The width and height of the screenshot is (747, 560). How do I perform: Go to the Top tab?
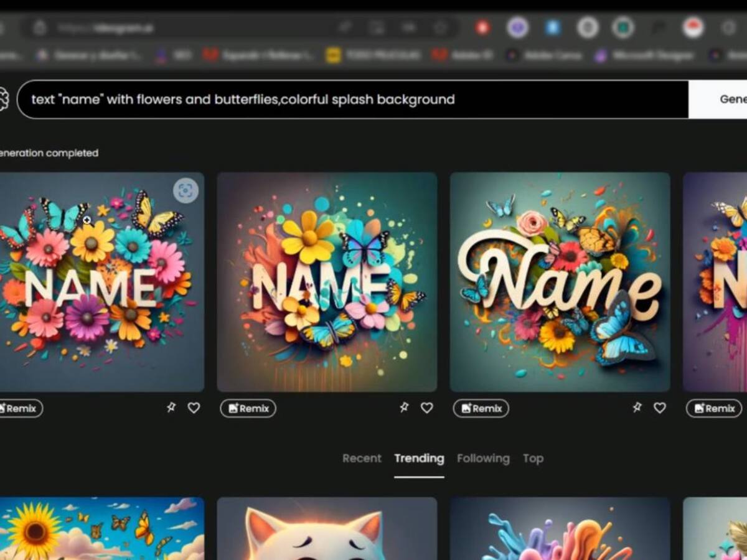pos(533,459)
